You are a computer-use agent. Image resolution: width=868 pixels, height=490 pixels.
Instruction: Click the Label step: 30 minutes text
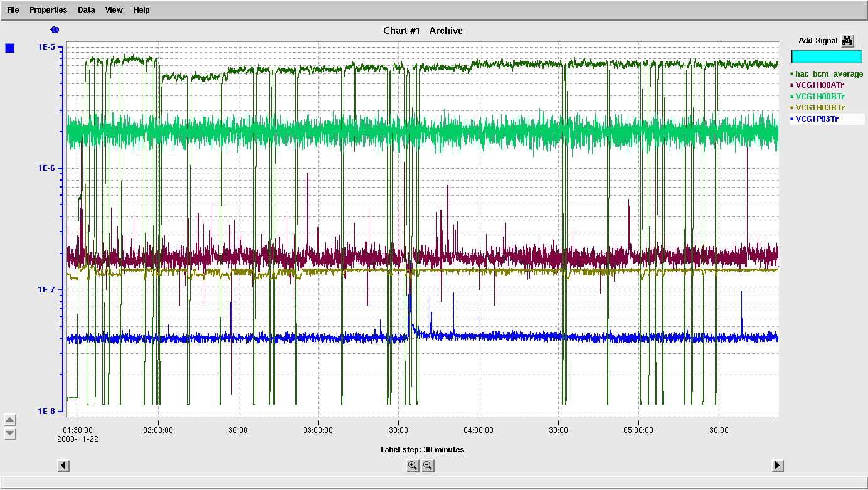point(423,450)
